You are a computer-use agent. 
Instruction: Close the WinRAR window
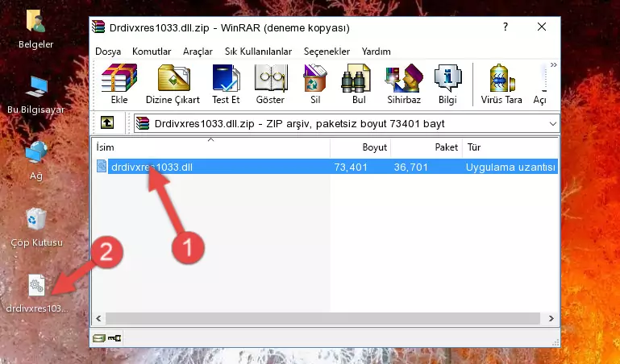542,27
